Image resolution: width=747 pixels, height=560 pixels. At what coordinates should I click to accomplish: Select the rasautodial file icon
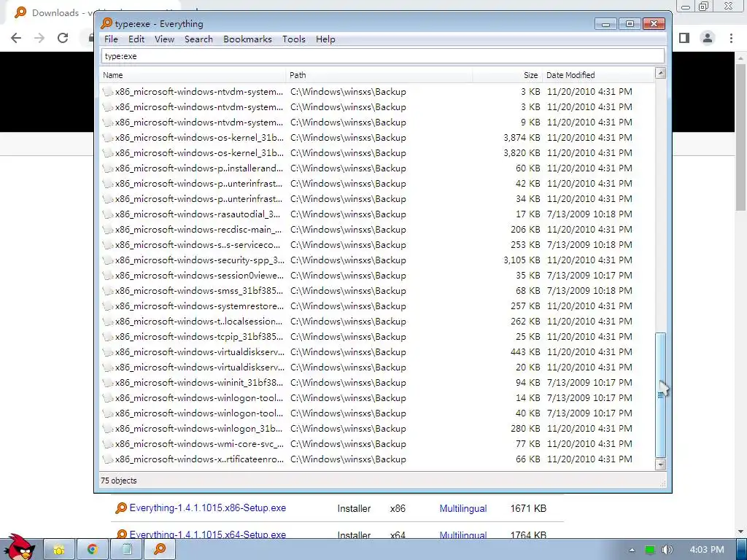tap(108, 214)
